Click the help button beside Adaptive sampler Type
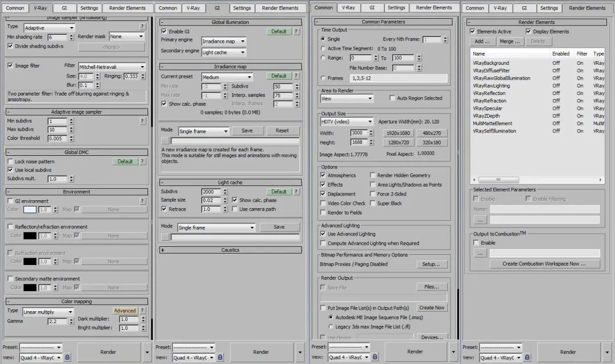Screen dimensions: 615x364 pyautogui.click(x=142, y=27)
